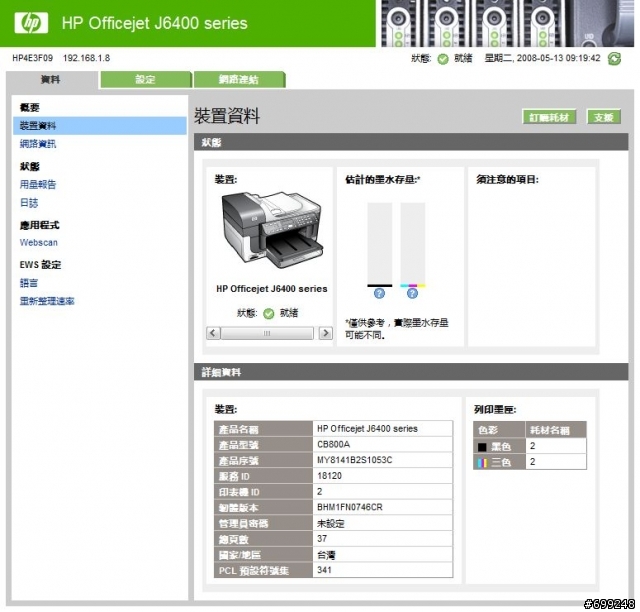640x612 pixels.
Task: Click green ready checkmark under printer image
Action: (269, 314)
